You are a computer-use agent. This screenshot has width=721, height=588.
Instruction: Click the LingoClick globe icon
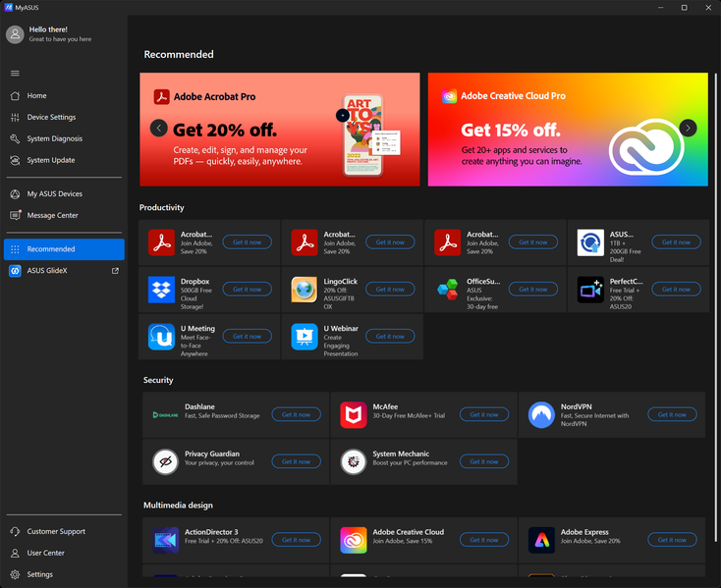pos(305,290)
